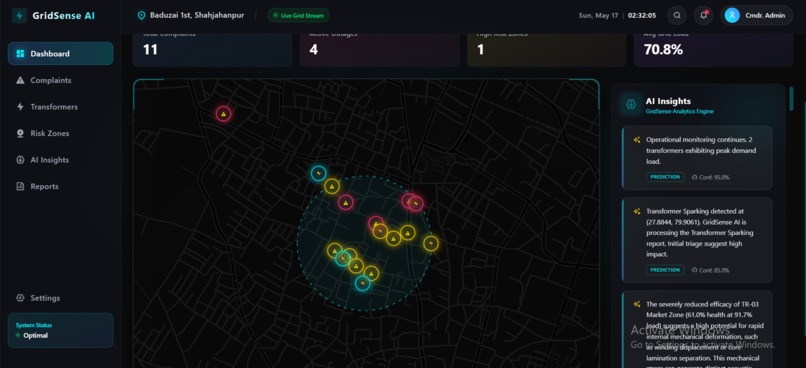806x368 pixels.
Task: Click the GridSense Analytics Engine subtitle
Action: (680, 112)
